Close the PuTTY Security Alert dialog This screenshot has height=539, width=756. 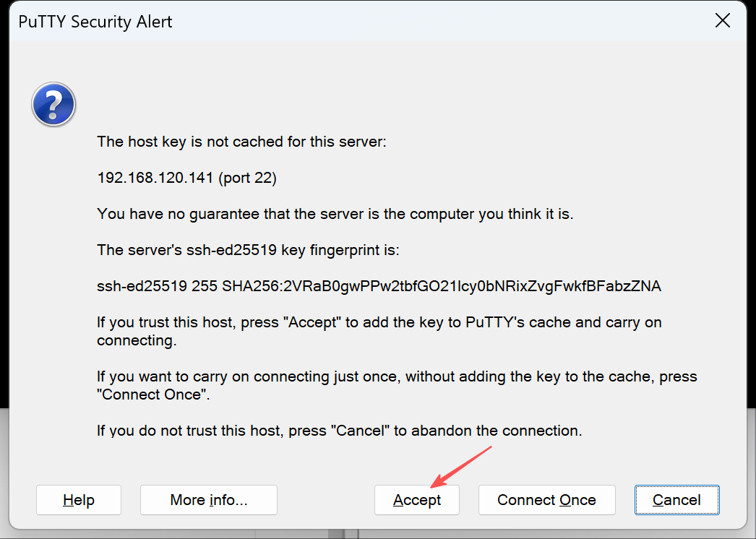point(722,21)
